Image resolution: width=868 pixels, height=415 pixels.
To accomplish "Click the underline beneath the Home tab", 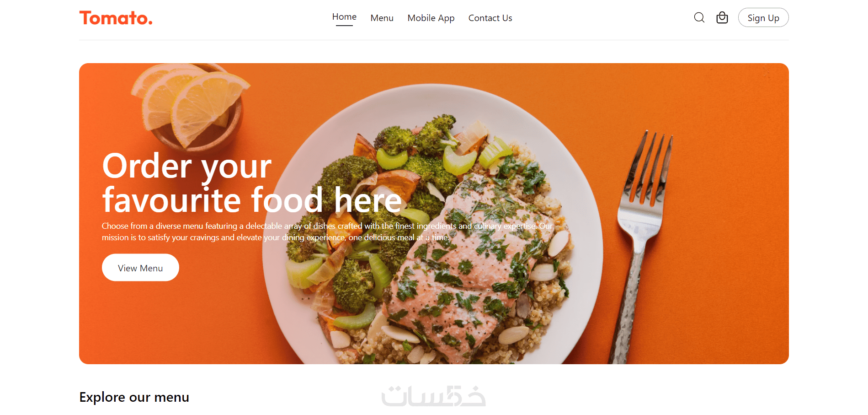I will (344, 26).
